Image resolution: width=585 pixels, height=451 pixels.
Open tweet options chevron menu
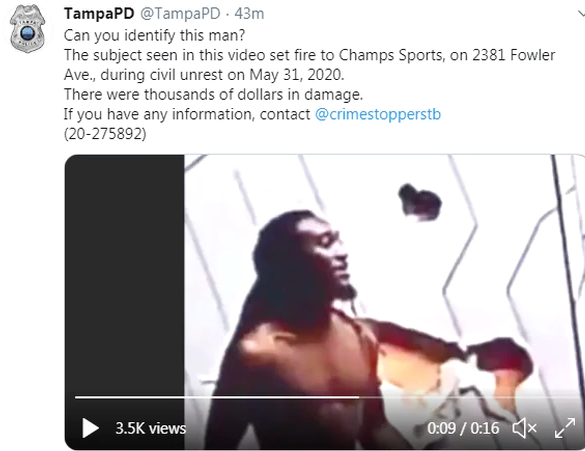point(581,14)
